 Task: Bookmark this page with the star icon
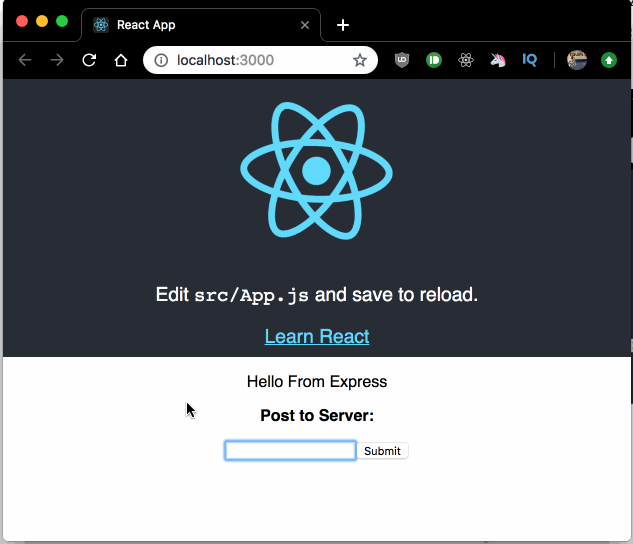(360, 60)
